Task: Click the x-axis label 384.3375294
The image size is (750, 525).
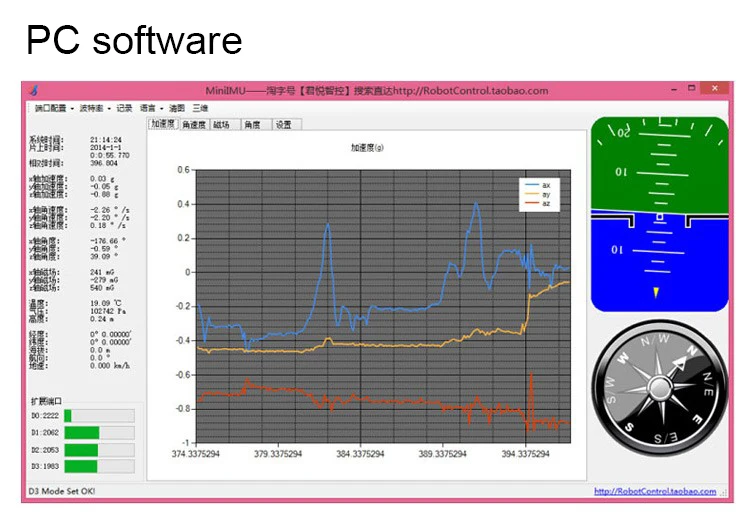Action: 360,454
